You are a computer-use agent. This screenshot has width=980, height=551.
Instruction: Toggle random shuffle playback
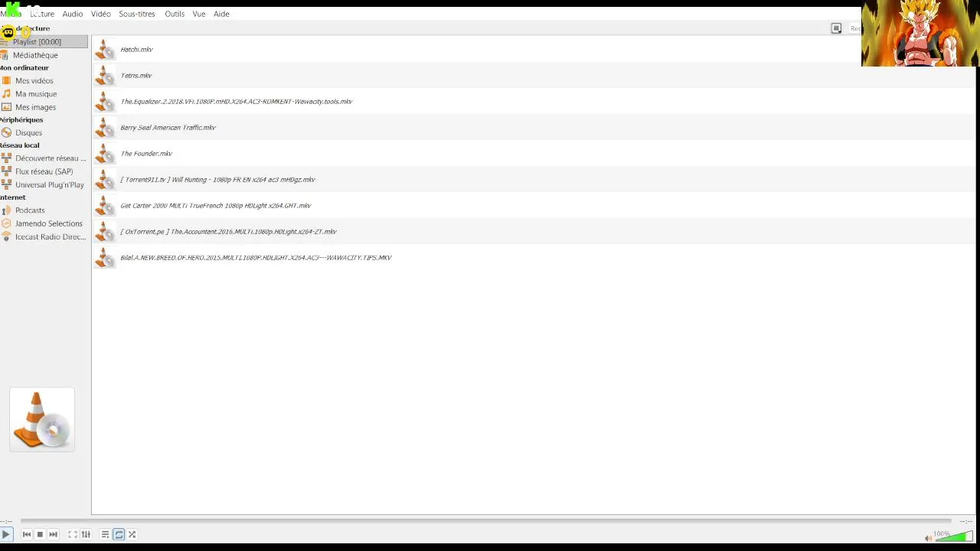132,534
